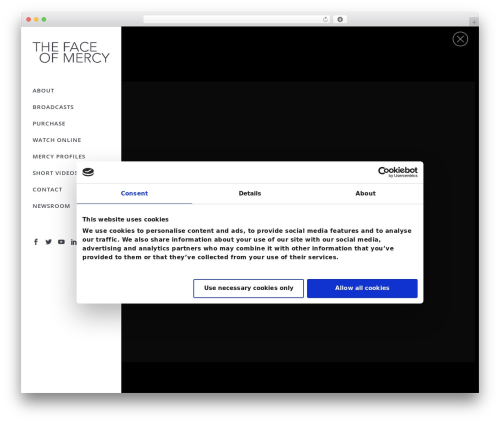500x423 pixels.
Task: Open Mercy Profiles page
Action: (x=59, y=157)
